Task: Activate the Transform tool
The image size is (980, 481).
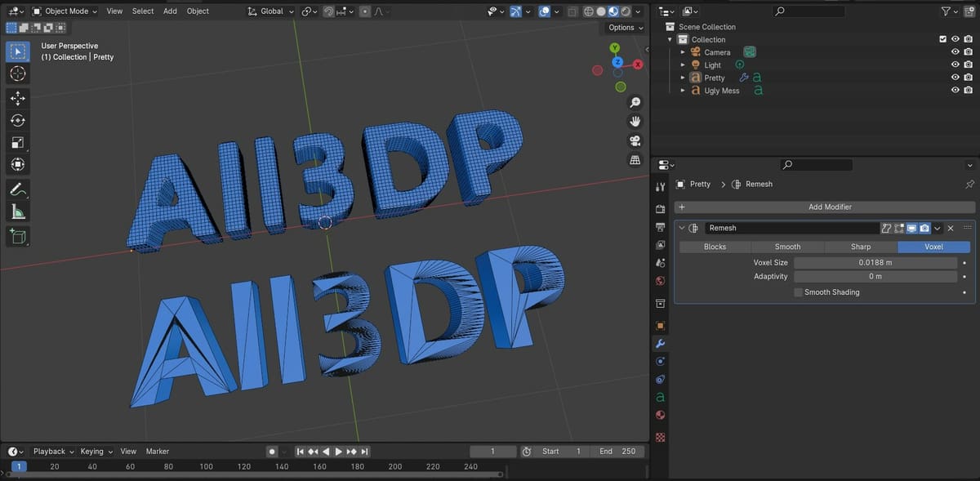Action: (x=17, y=164)
